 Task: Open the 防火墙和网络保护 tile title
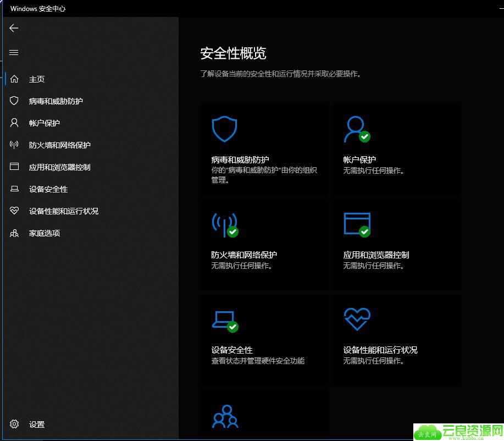click(244, 255)
